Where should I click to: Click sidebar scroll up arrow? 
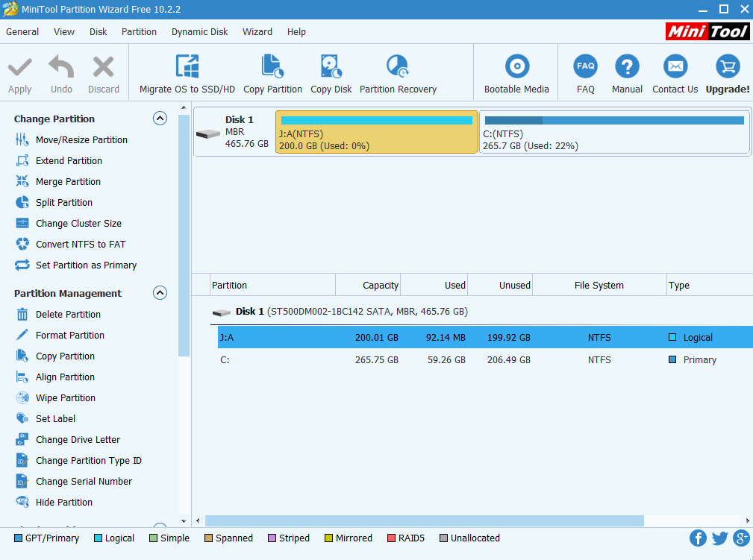coord(184,107)
